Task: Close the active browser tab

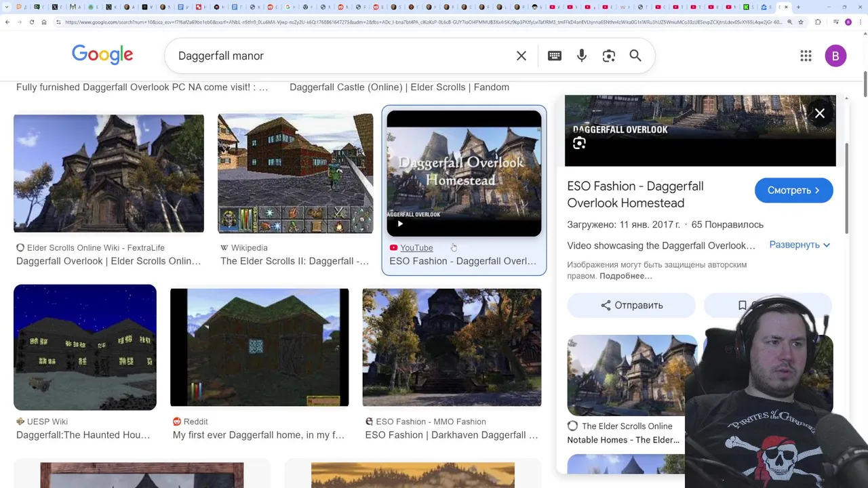Action: click(787, 7)
